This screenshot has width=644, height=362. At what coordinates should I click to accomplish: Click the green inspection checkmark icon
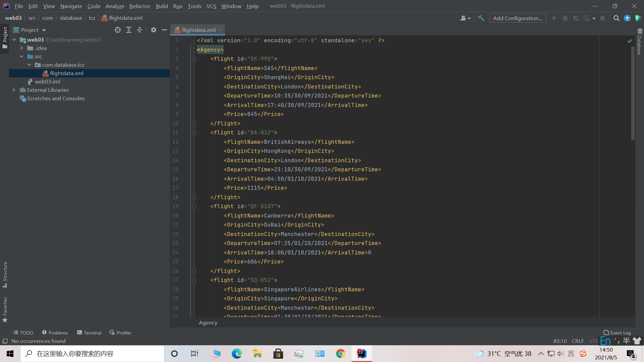[x=630, y=41]
